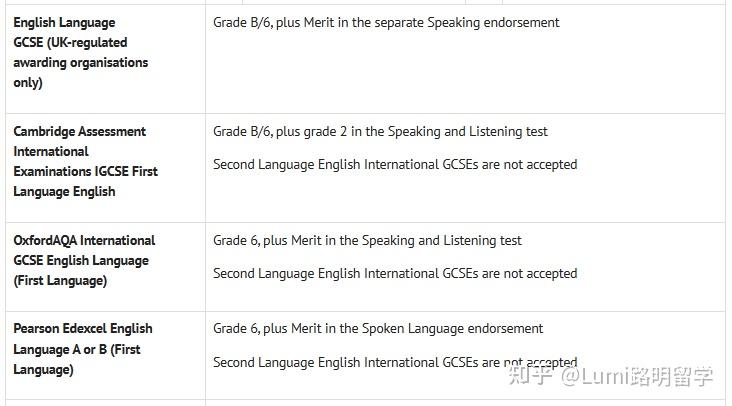Click the Second Language note in Cambridge row
The image size is (732, 406).
tap(395, 165)
